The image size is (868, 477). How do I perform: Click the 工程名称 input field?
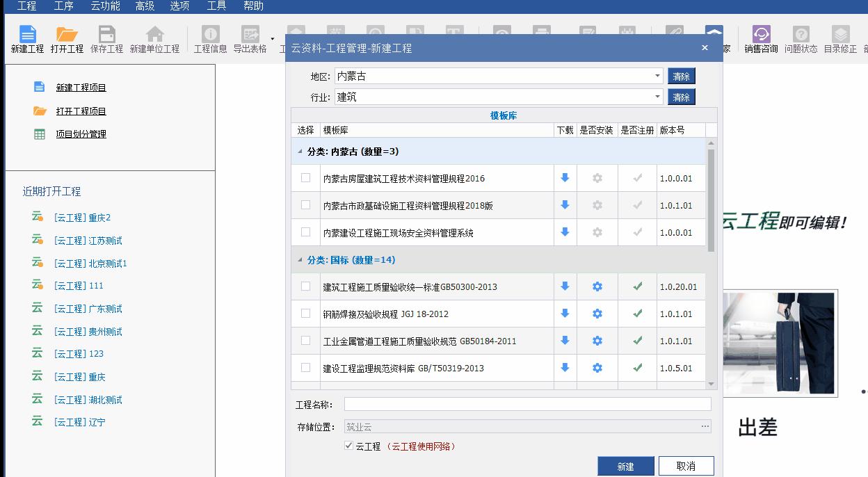pyautogui.click(x=527, y=405)
